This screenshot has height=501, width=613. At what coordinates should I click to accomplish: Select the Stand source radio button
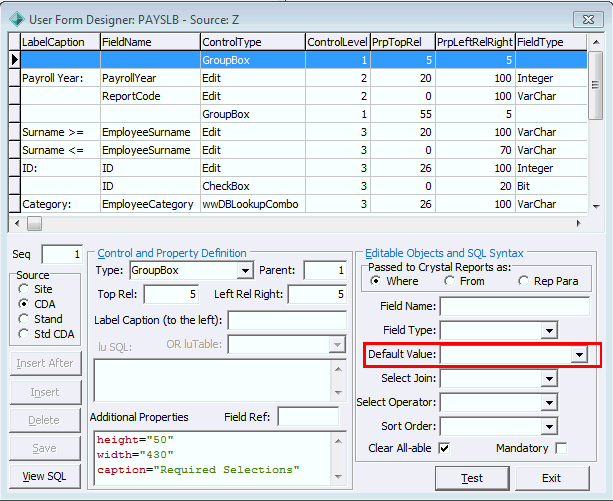pos(24,319)
